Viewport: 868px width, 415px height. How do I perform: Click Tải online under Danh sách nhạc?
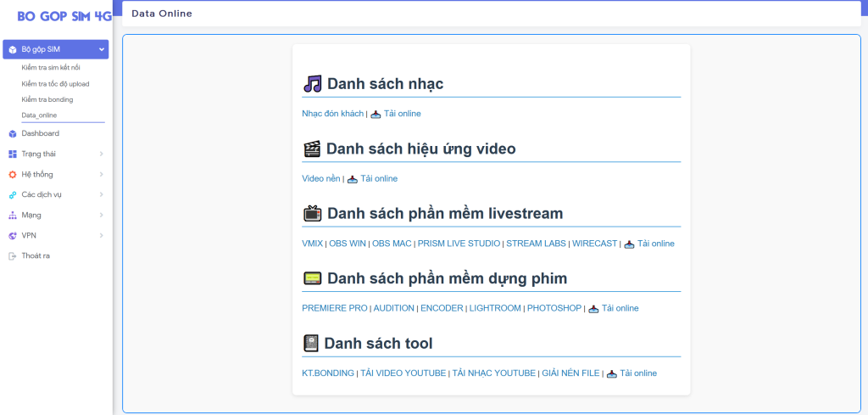pyautogui.click(x=403, y=114)
